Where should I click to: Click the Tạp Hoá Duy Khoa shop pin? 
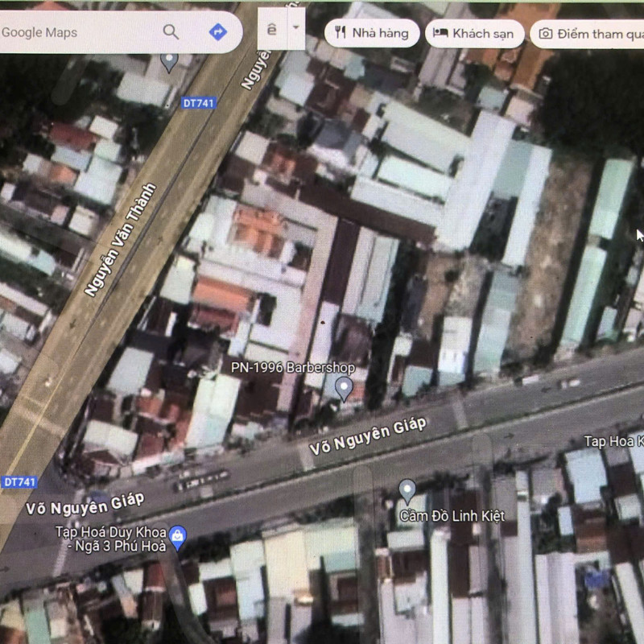tap(178, 535)
